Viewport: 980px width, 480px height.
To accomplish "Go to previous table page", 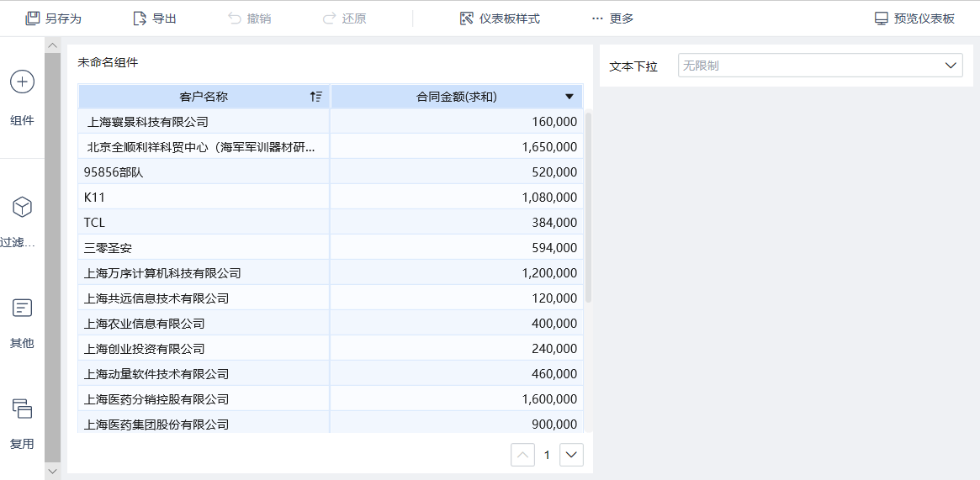I will coord(522,455).
